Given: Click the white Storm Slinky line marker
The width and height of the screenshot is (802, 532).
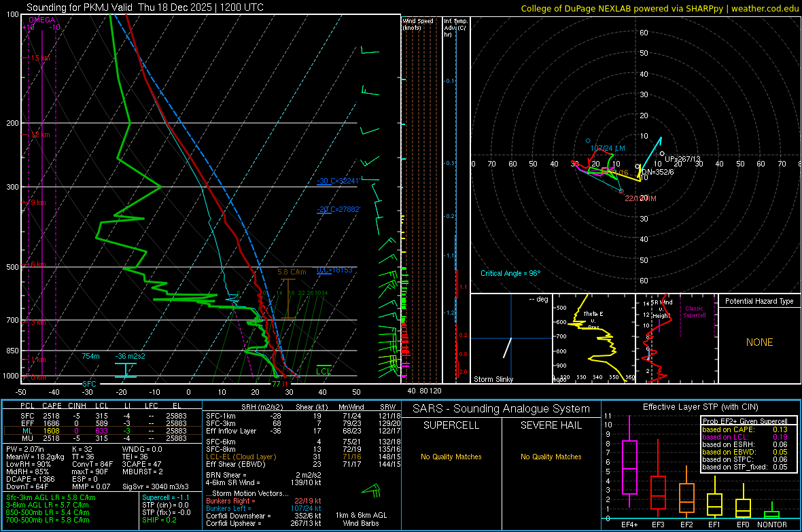Looking at the screenshot, I should 507,347.
